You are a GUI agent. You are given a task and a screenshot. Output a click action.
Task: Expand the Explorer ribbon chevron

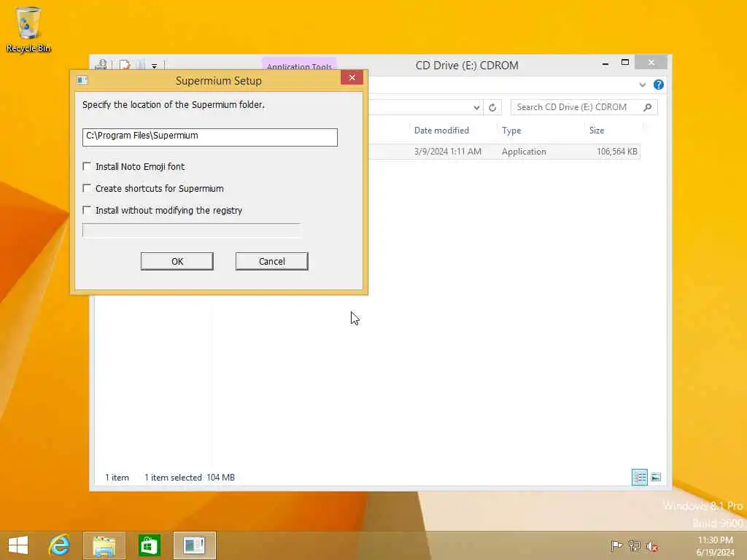pyautogui.click(x=643, y=85)
